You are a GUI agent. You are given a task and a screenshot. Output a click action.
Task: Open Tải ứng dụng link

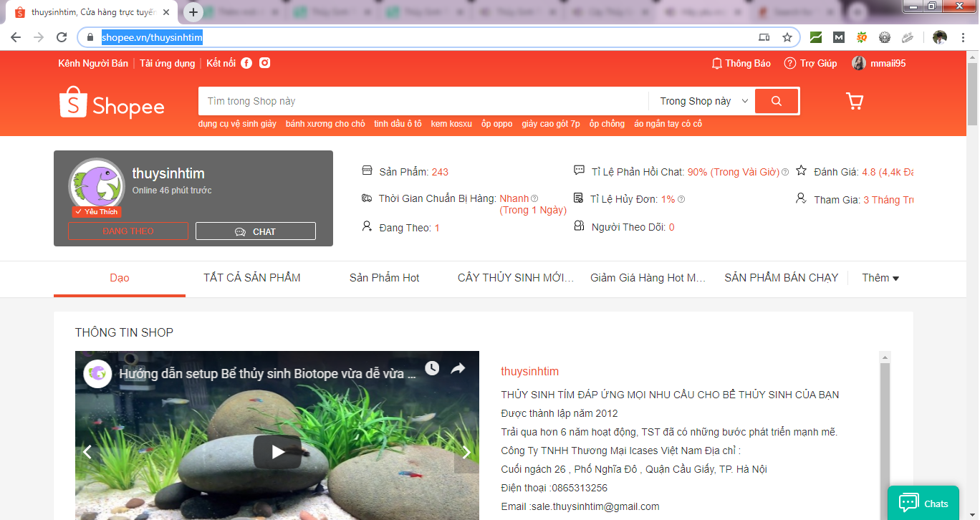pos(168,63)
